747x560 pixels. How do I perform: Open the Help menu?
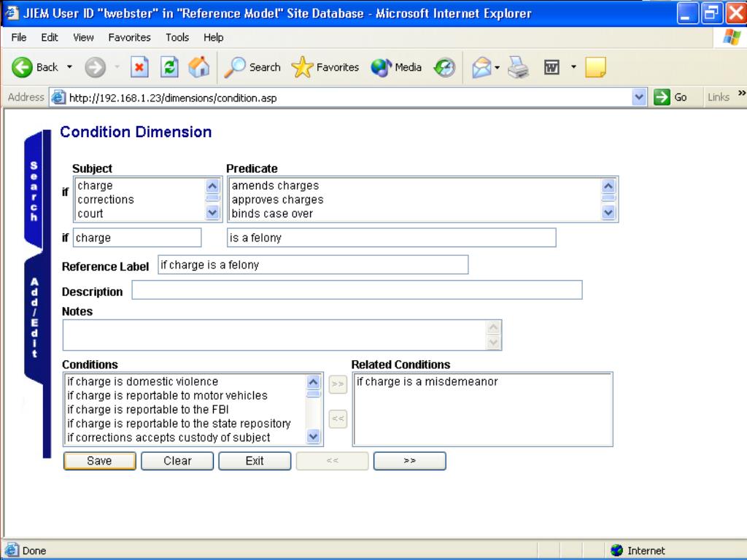point(214,37)
